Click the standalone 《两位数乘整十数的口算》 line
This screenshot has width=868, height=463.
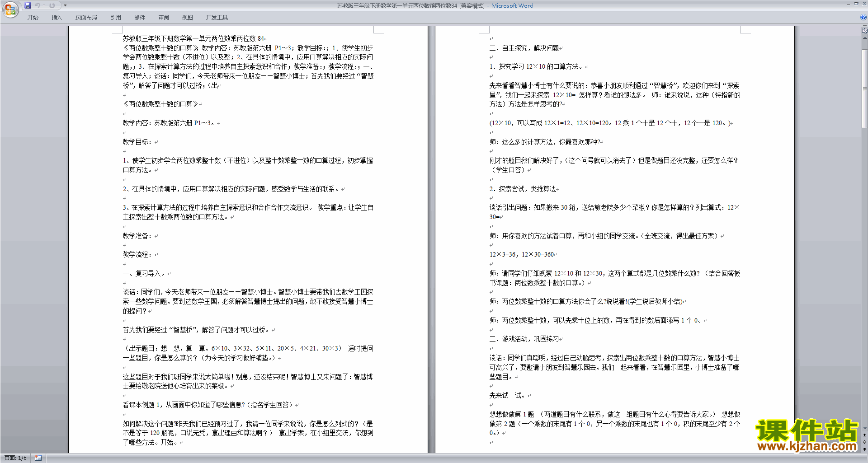tap(160, 104)
